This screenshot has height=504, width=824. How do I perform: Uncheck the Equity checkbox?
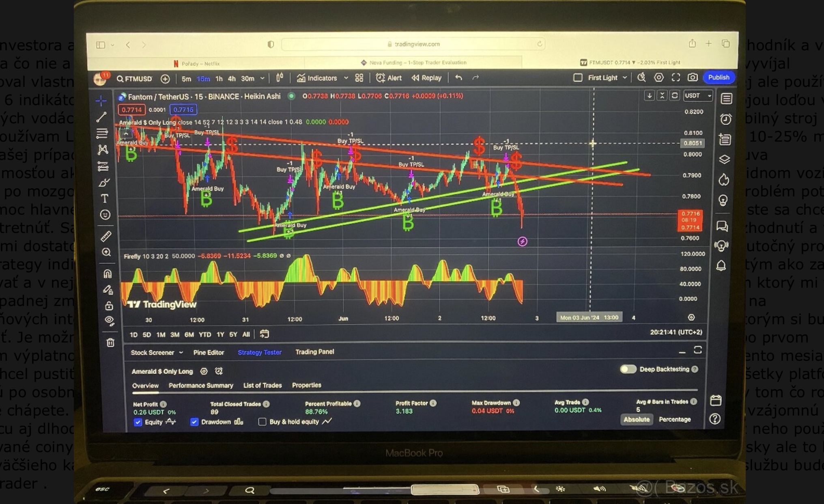click(x=138, y=422)
